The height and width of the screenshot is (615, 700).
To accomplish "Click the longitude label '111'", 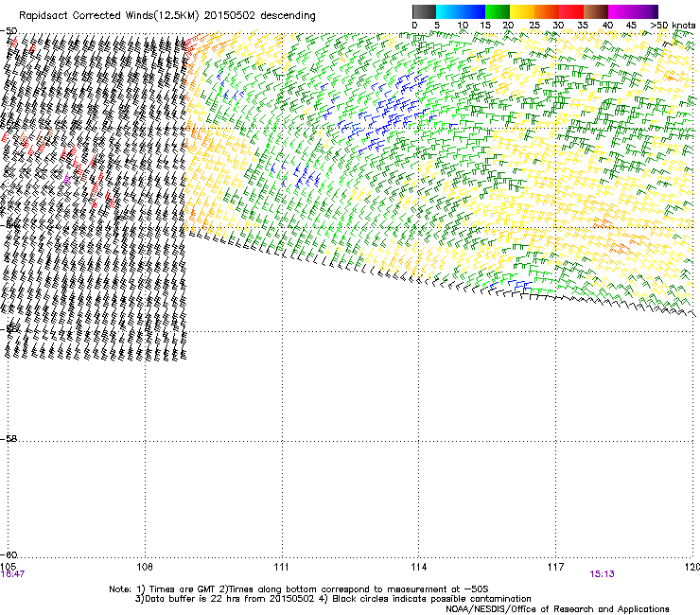I will (281, 567).
